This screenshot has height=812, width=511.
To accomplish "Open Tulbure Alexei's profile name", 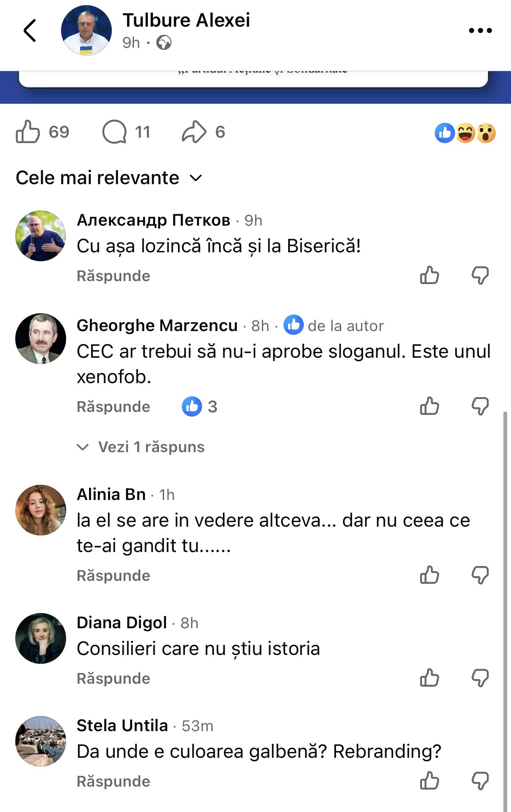I will (x=186, y=20).
